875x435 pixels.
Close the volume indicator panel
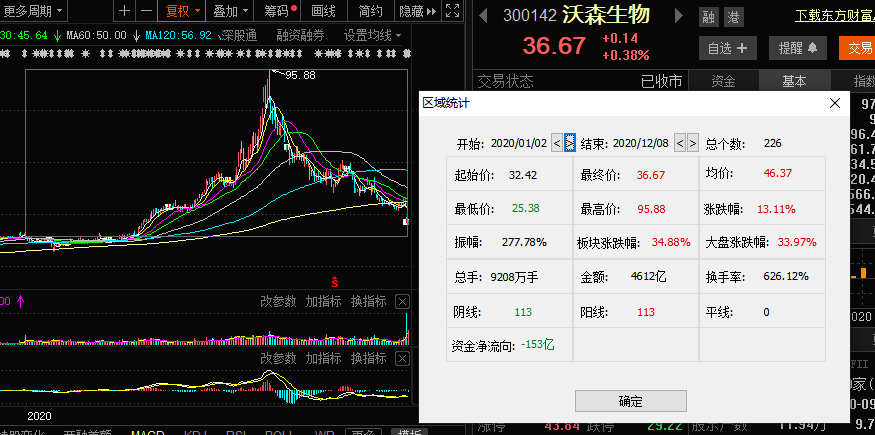[402, 301]
